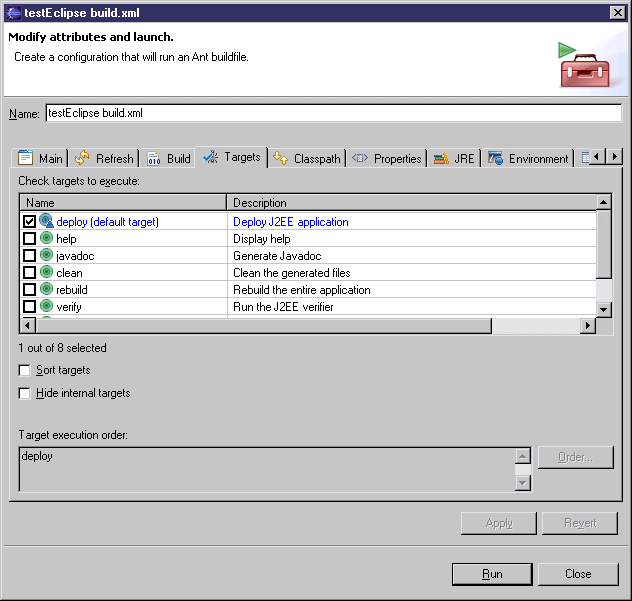The image size is (632, 601).
Task: Click the javadoc target icon
Action: [x=46, y=256]
